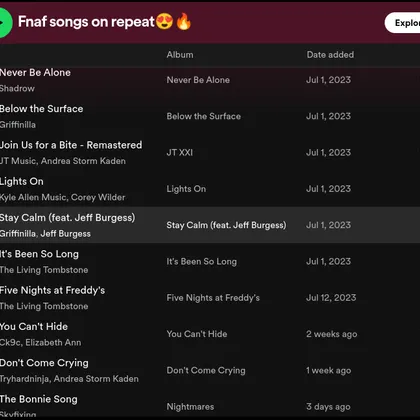
Task: Select the song title Below the Surface
Action: click(x=41, y=109)
